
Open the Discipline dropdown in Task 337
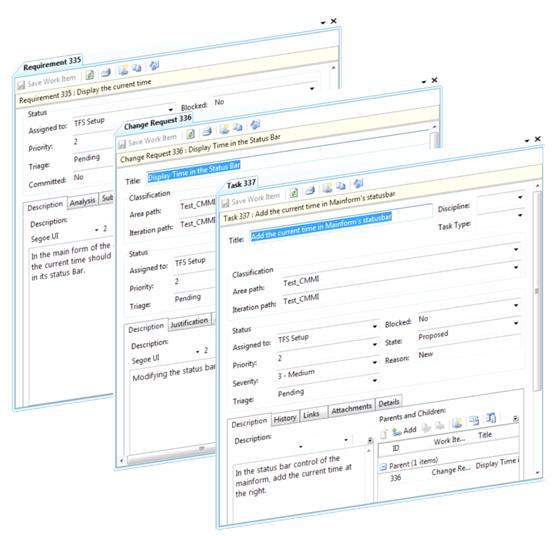(x=520, y=197)
